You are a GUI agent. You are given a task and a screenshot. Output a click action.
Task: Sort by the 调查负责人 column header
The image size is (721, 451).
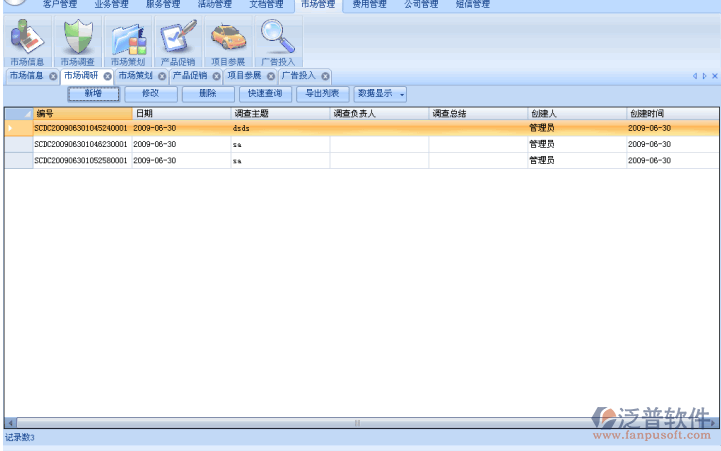379,114
